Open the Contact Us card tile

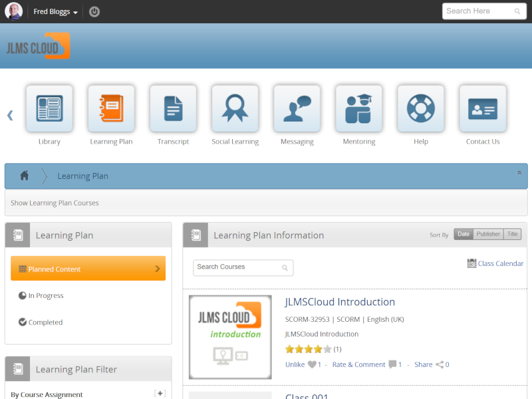point(483,108)
